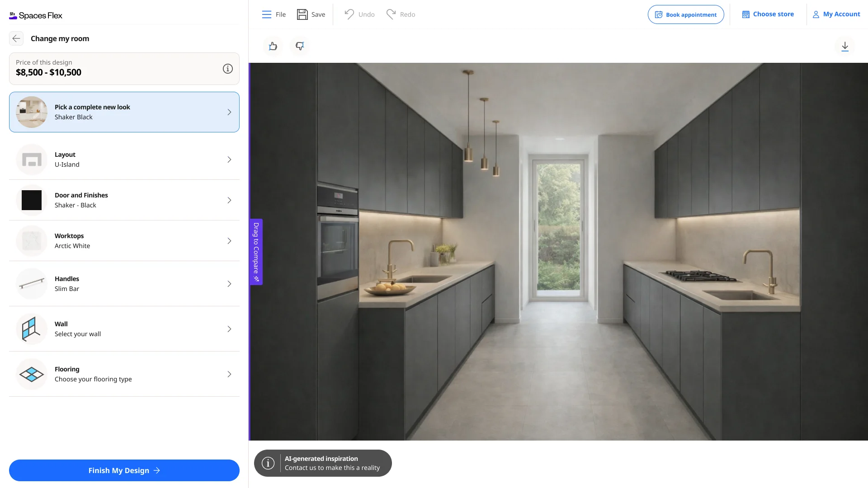The height and width of the screenshot is (488, 868).
Task: Expand the Wall option chevron
Action: (x=229, y=329)
